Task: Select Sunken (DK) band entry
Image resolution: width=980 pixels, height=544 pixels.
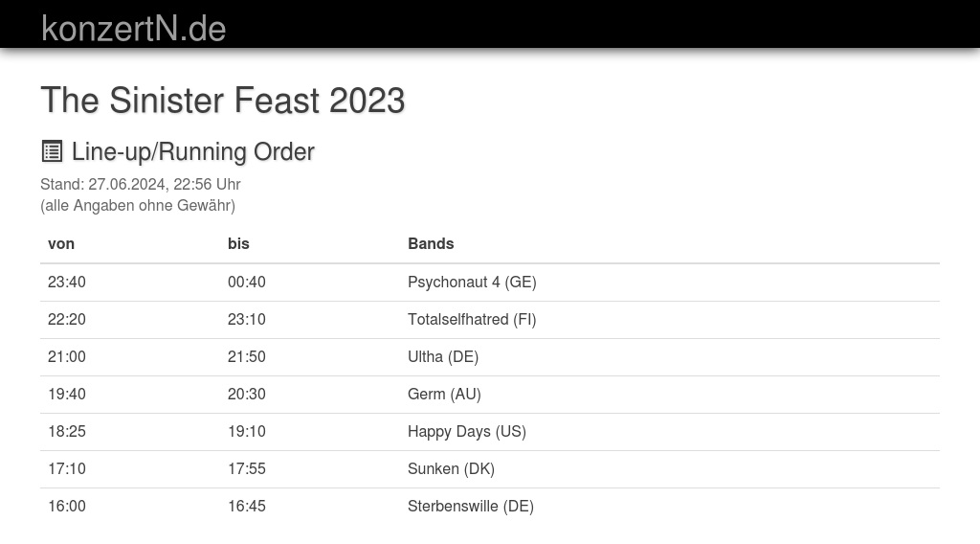Action: tap(451, 468)
